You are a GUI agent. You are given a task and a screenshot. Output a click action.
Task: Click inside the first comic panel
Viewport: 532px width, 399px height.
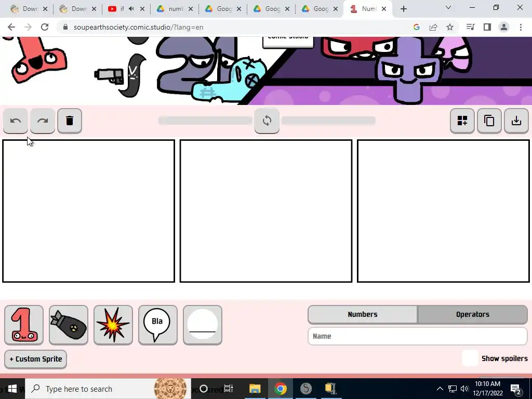tap(88, 211)
